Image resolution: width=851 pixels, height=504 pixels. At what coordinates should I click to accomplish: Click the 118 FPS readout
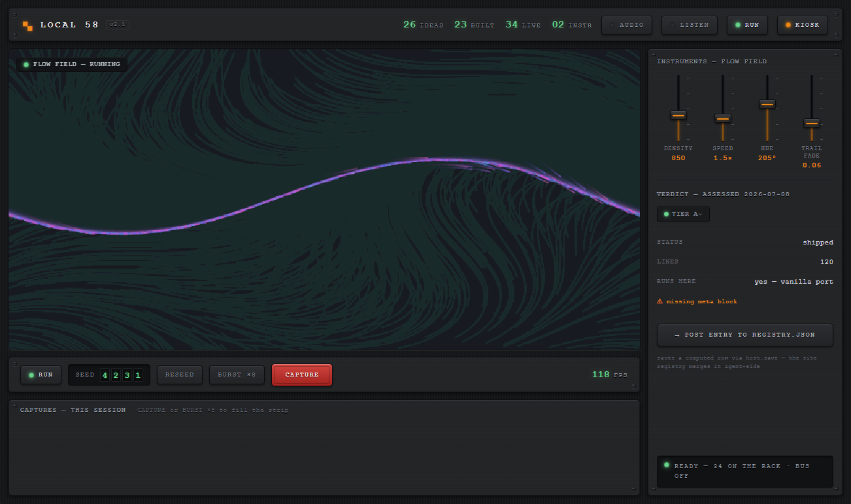[610, 375]
